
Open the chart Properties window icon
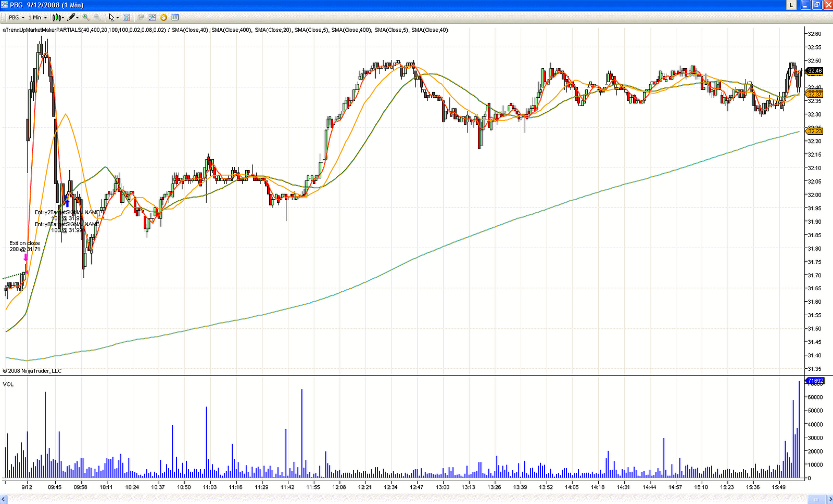click(175, 17)
